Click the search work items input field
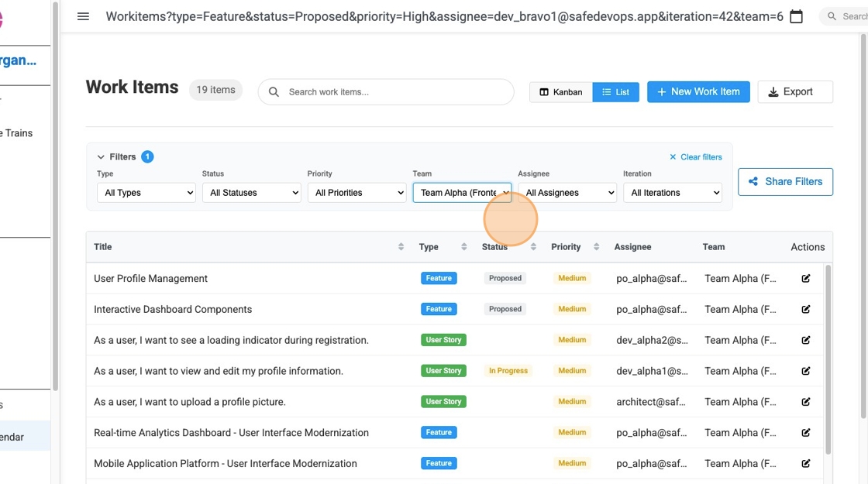868x484 pixels. (385, 91)
